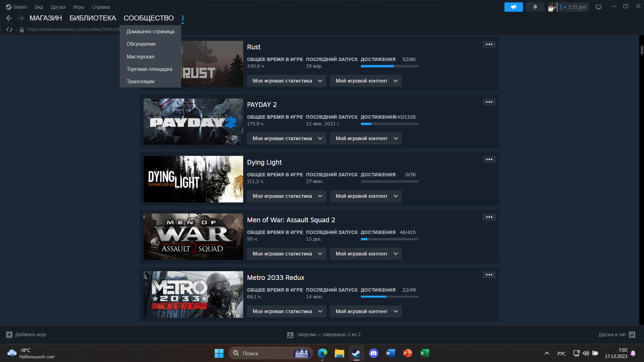Screen dimensions: 644x362
Task: Open Discord from taskbar
Action: pos(373,353)
